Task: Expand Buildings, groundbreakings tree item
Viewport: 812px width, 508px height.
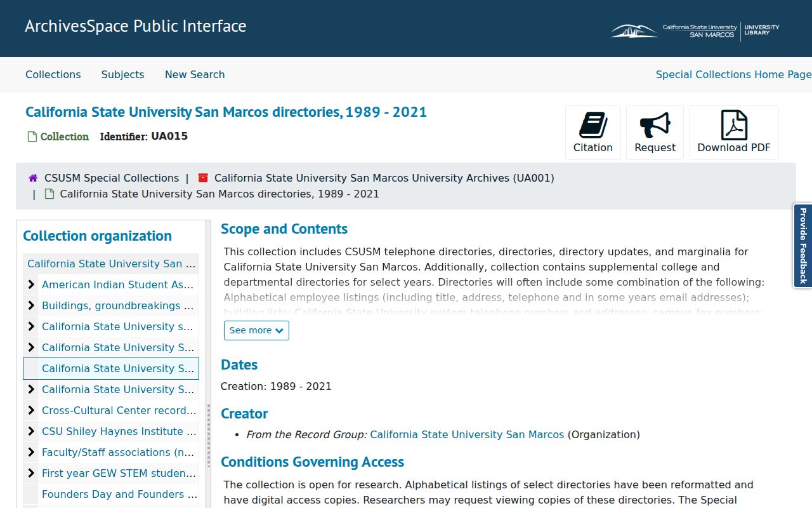Action: (31, 306)
